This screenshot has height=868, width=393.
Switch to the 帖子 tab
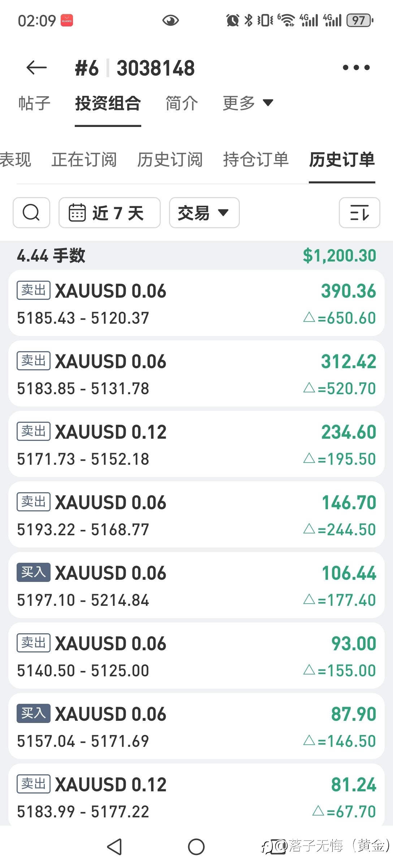pyautogui.click(x=34, y=103)
